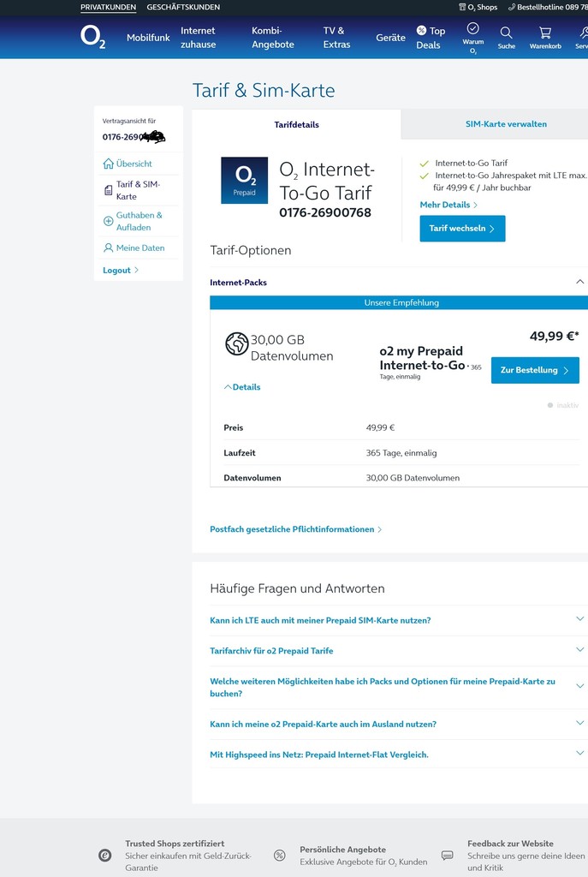Select the GESCHÄFTSKUNDEN top link

pos(183,7)
